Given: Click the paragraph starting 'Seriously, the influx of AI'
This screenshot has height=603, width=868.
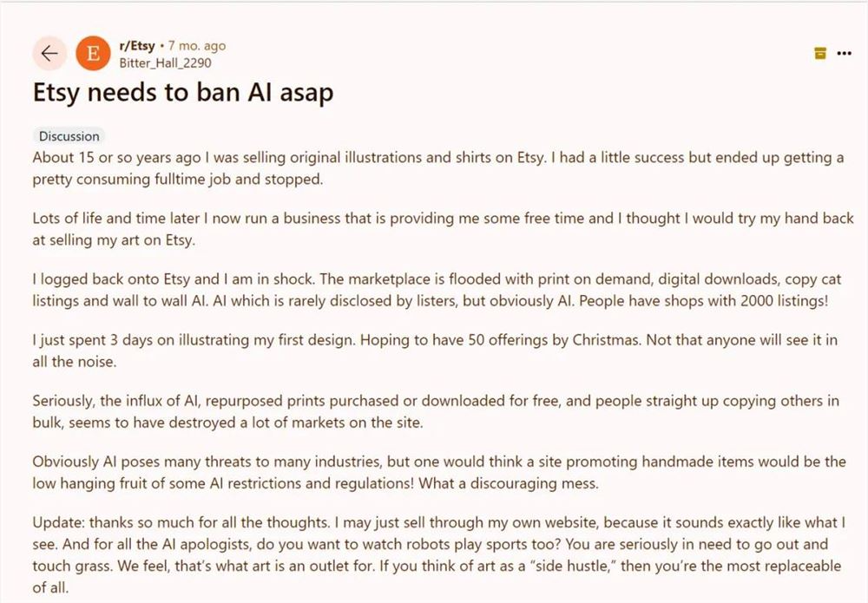Looking at the screenshot, I should pos(434,411).
